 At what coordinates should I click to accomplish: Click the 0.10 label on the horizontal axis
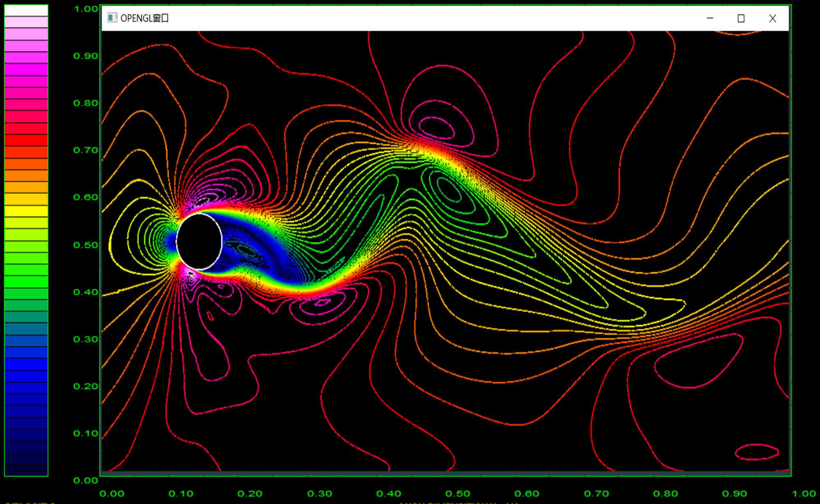click(181, 494)
